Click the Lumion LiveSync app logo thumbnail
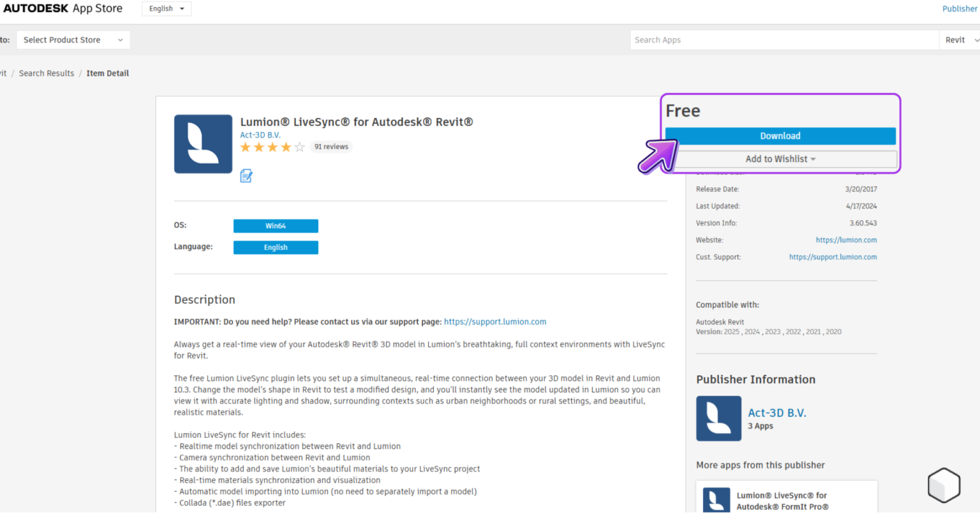 coord(203,143)
